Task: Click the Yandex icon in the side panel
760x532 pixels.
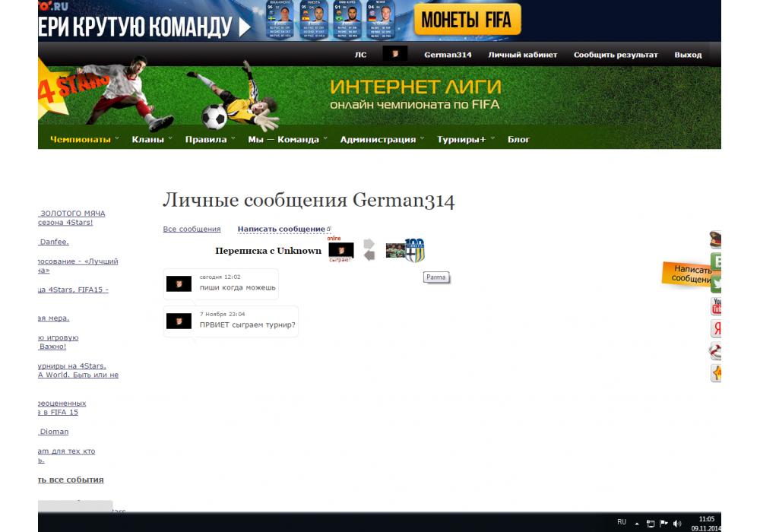Action: point(715,328)
